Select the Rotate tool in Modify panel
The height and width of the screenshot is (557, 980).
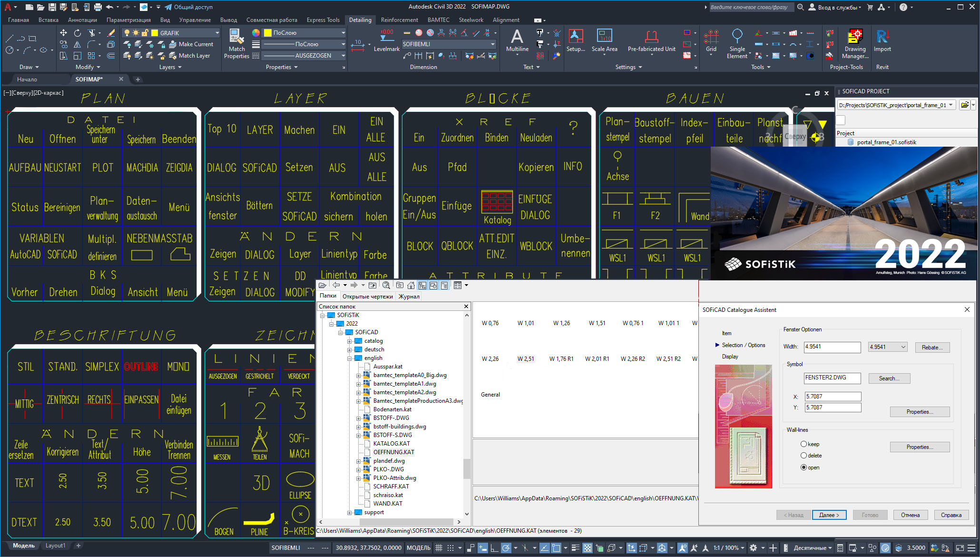(78, 33)
